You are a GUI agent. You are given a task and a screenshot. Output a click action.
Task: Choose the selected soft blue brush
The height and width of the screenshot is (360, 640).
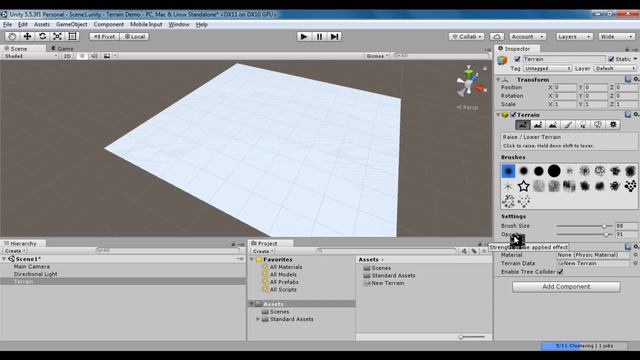[x=509, y=171]
